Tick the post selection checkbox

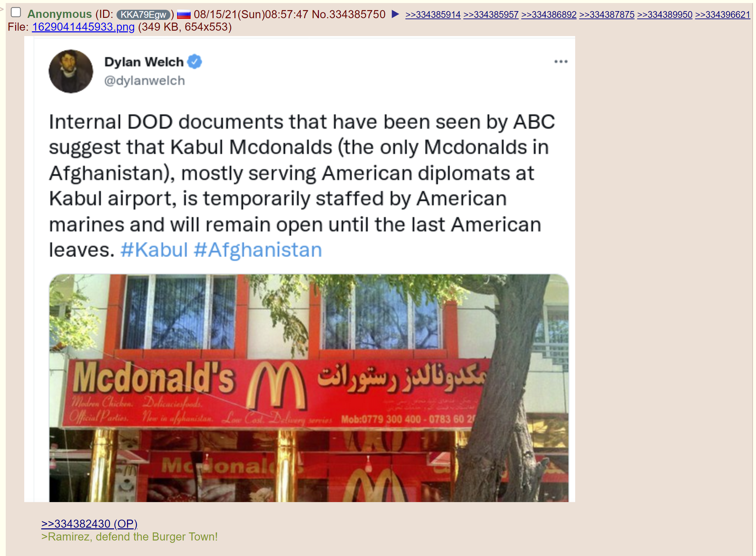pos(16,12)
